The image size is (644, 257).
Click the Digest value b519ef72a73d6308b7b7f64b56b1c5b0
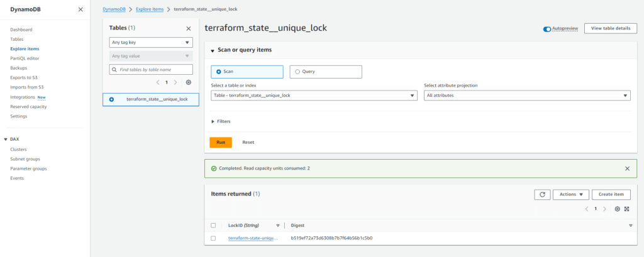[x=331, y=238]
